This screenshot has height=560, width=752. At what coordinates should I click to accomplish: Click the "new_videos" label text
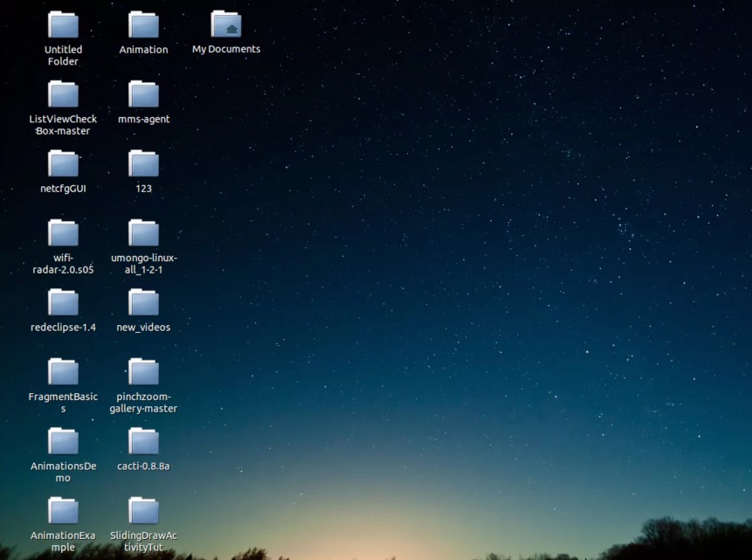pos(143,328)
